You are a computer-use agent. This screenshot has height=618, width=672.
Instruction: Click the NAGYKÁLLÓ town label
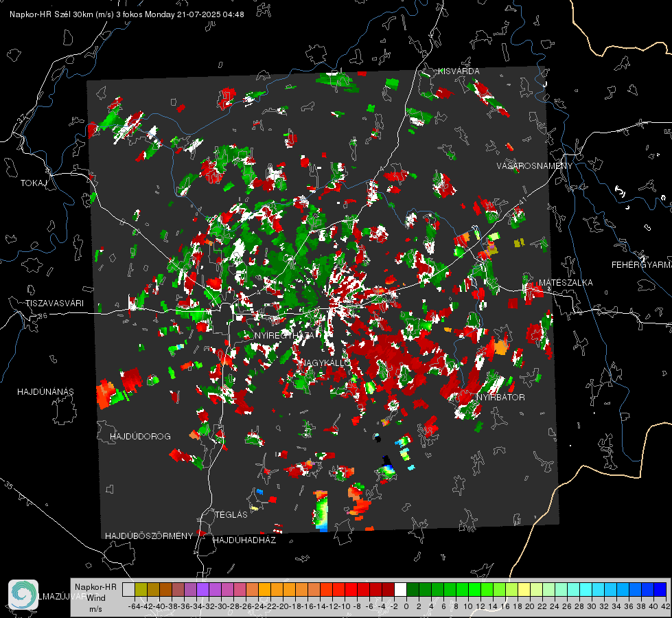[326, 363]
